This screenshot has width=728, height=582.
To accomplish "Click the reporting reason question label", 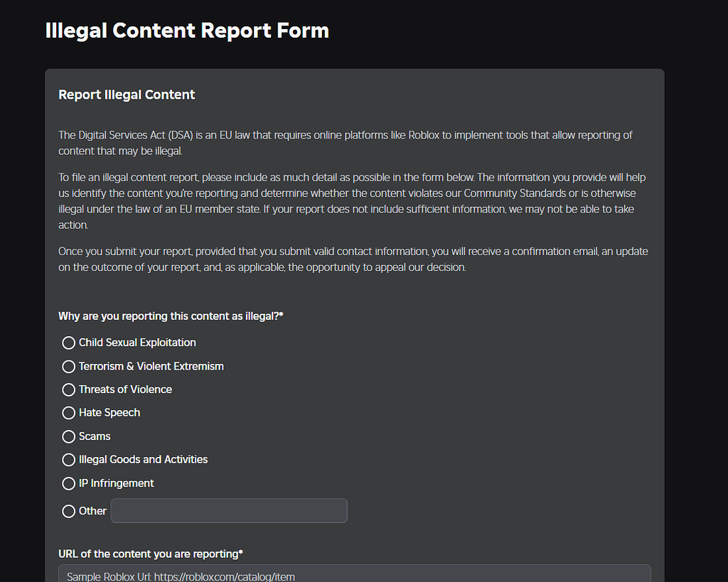I will coord(170,316).
